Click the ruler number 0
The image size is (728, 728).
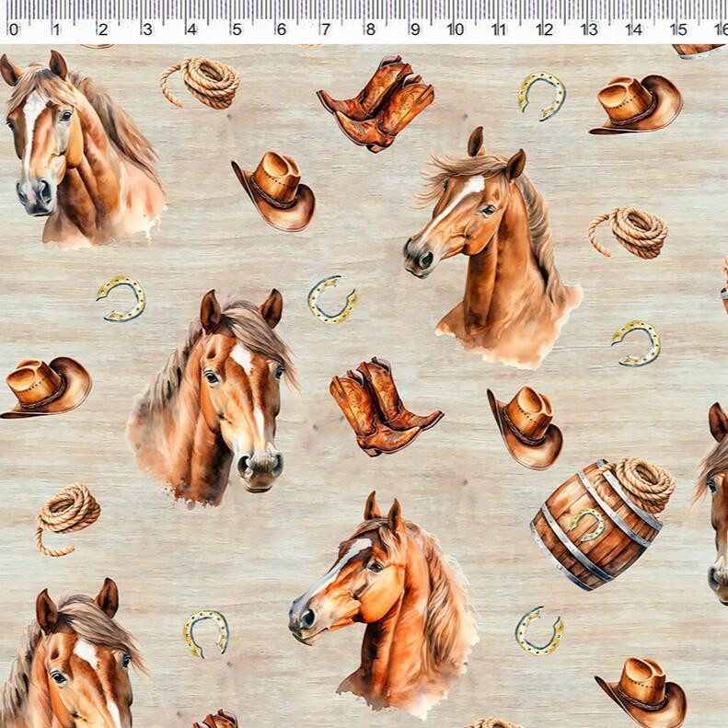14,29
